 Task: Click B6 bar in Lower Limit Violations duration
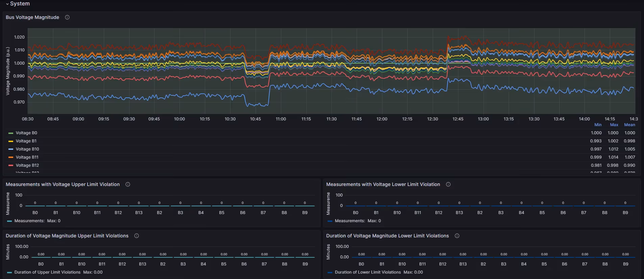[x=565, y=257]
